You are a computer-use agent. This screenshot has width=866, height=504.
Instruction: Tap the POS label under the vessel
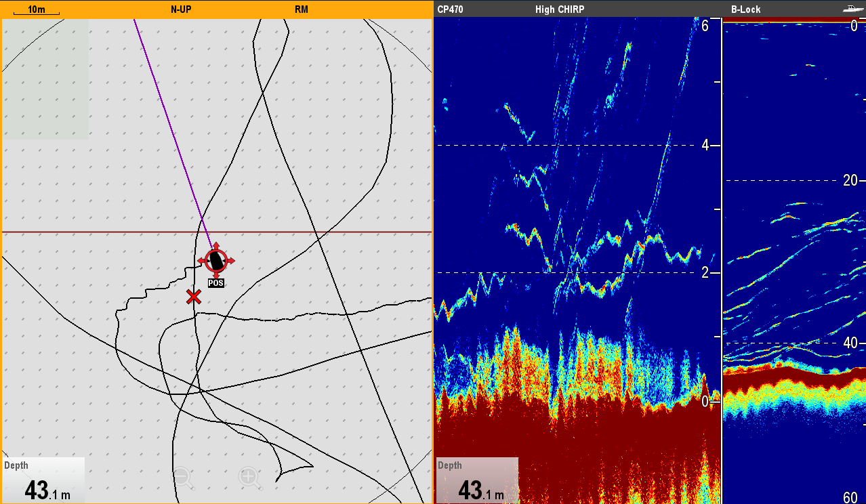pos(215,283)
